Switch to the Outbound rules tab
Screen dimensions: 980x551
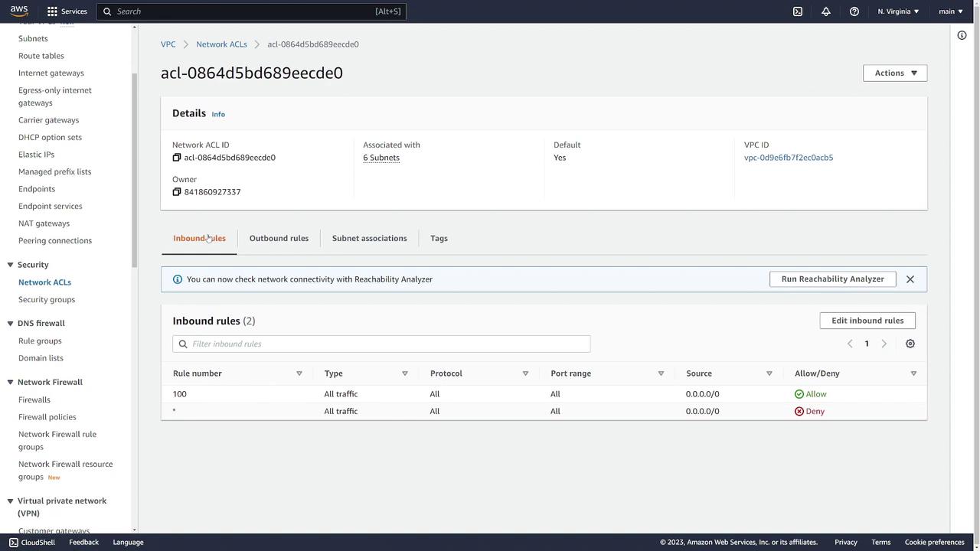(279, 238)
